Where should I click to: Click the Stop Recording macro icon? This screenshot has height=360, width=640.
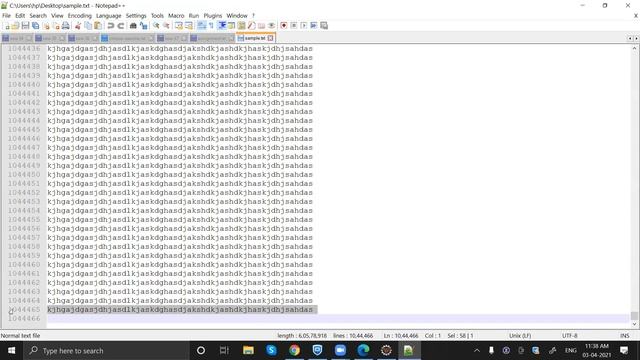(x=293, y=26)
